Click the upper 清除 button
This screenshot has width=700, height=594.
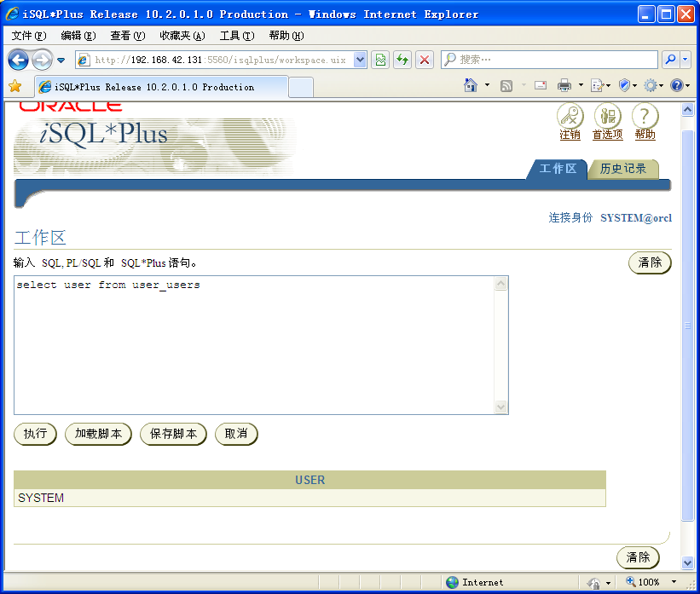[x=650, y=262]
